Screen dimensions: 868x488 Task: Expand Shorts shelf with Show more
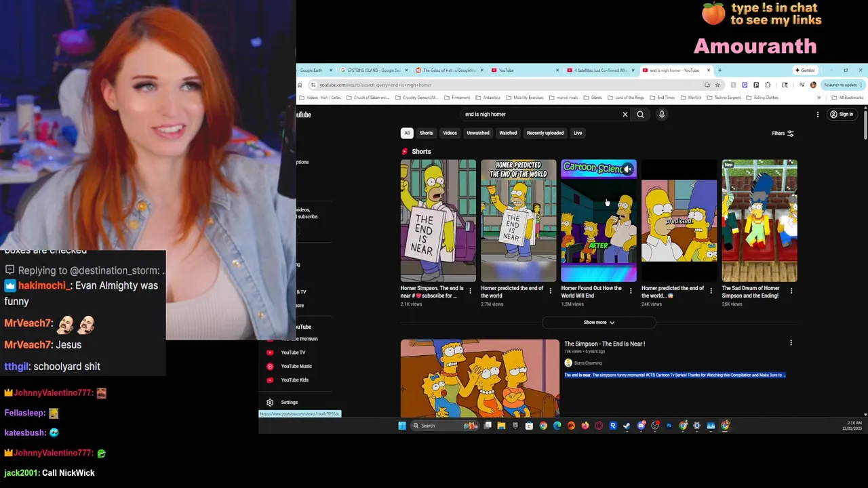pyautogui.click(x=599, y=323)
